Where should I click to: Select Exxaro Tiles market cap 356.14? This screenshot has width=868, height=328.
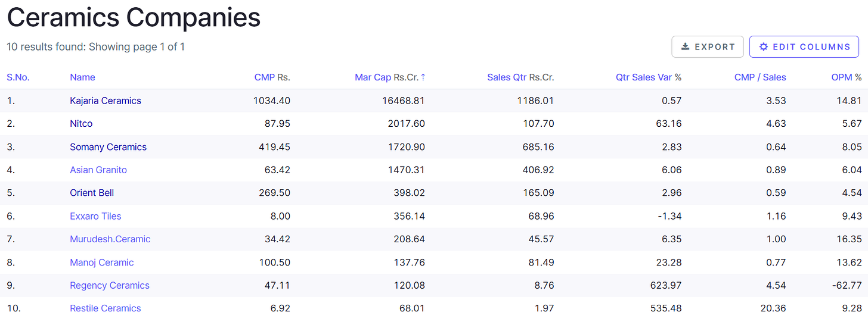(x=409, y=216)
